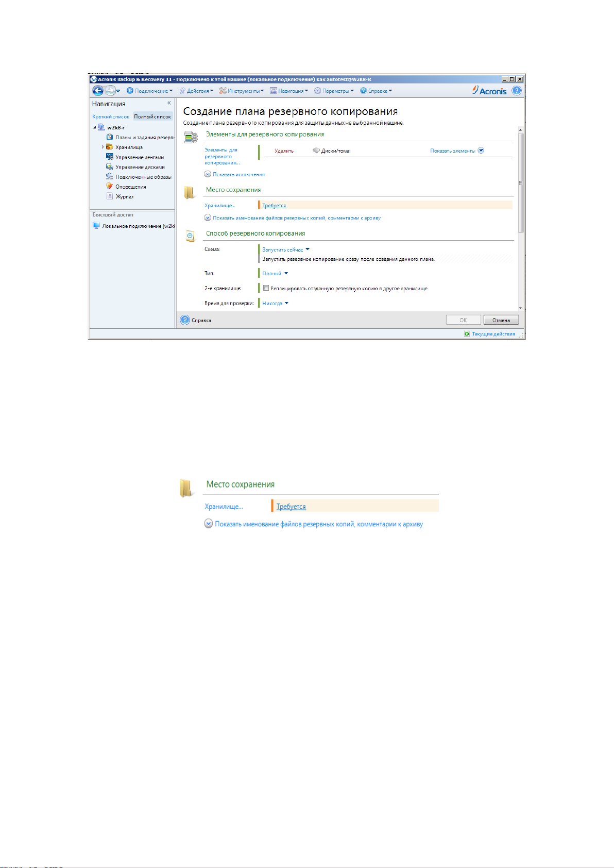Screen dimensions: 614x868
Task: Open the Справка menu in toolbar
Action: tap(376, 91)
